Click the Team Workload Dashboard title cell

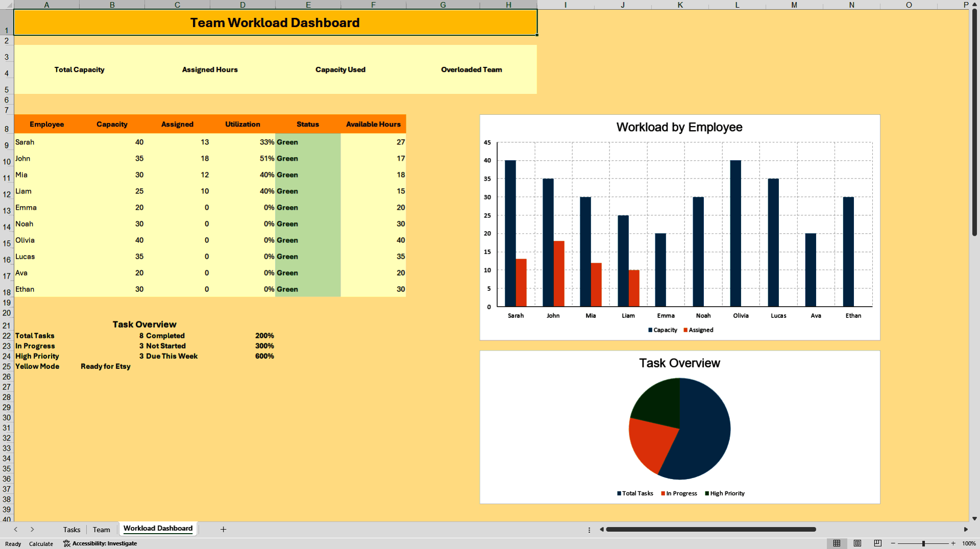tap(275, 22)
